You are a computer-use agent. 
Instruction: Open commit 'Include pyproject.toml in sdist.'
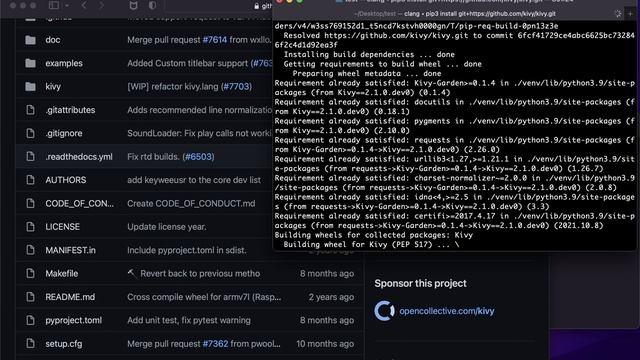click(x=187, y=250)
